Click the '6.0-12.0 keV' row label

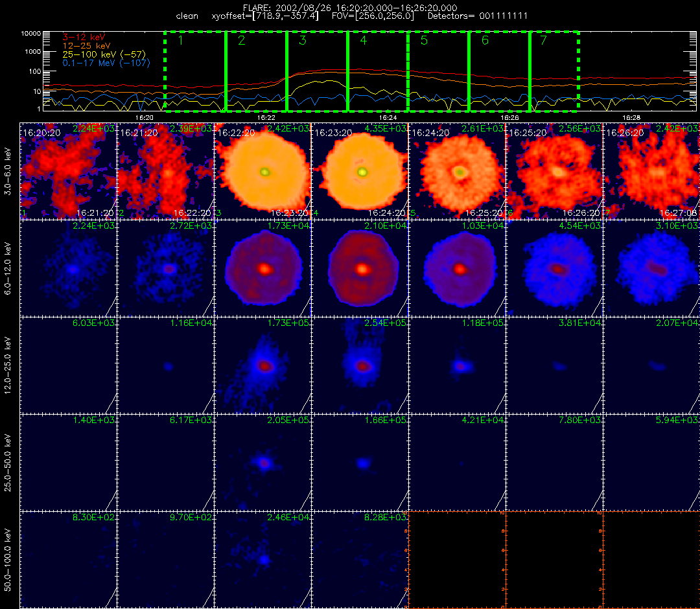pos(8,269)
